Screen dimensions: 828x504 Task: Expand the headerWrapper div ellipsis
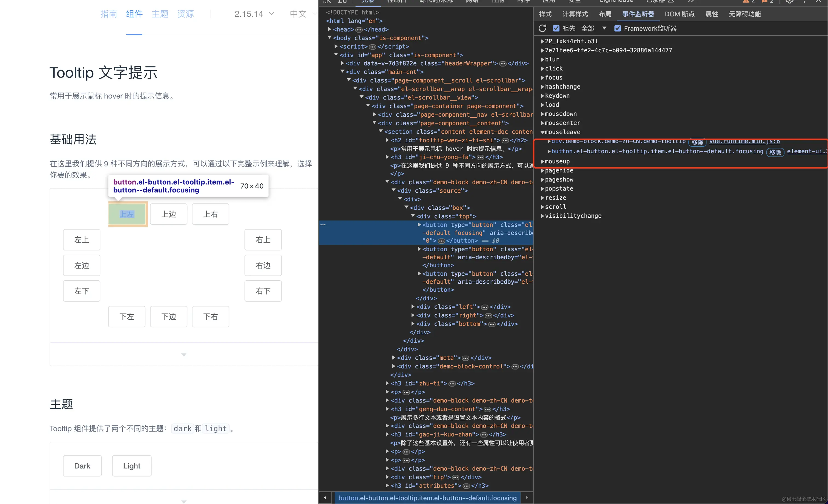pyautogui.click(x=503, y=64)
